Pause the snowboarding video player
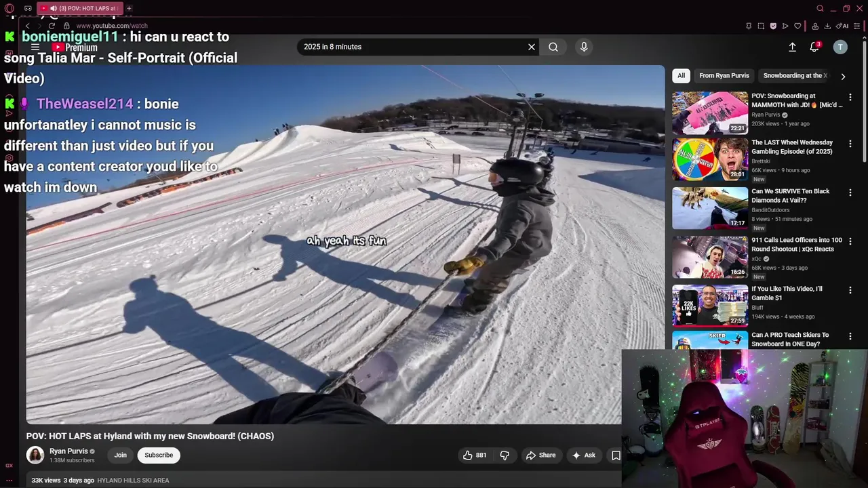Image resolution: width=868 pixels, height=488 pixels. 345,244
